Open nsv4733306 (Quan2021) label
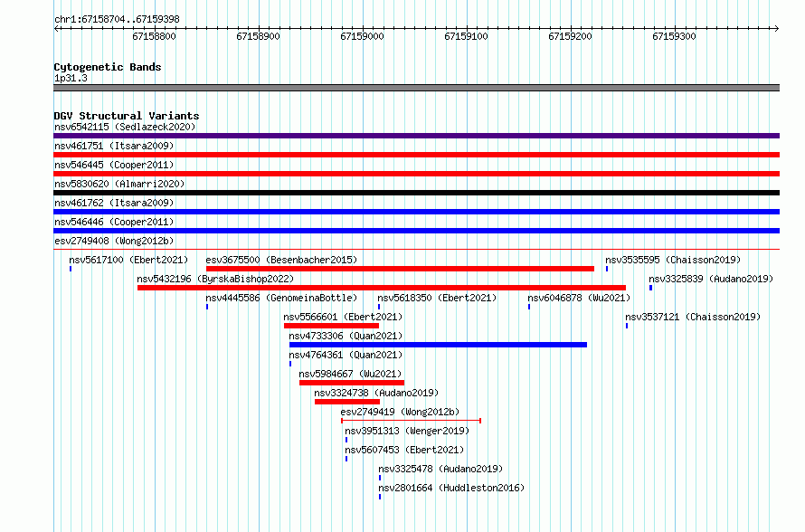The height and width of the screenshot is (532, 805). [x=346, y=336]
